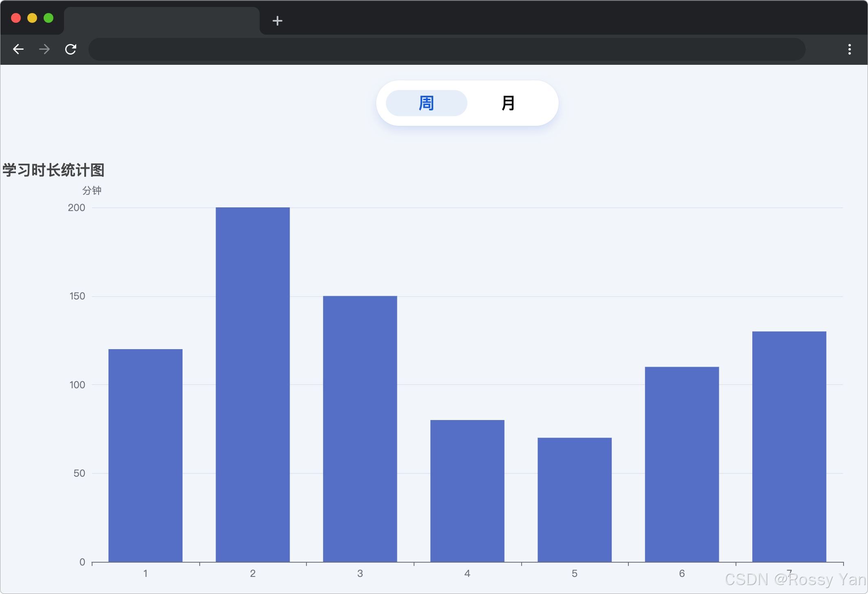Screen dimensions: 868x594
Task: Select 周 (week) view in the switcher
Action: pos(426,103)
